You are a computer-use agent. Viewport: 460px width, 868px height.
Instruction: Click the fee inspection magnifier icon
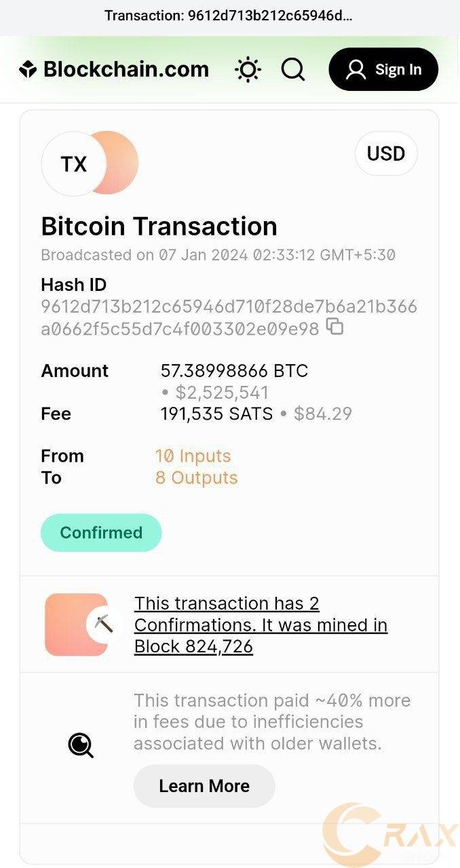(x=81, y=745)
